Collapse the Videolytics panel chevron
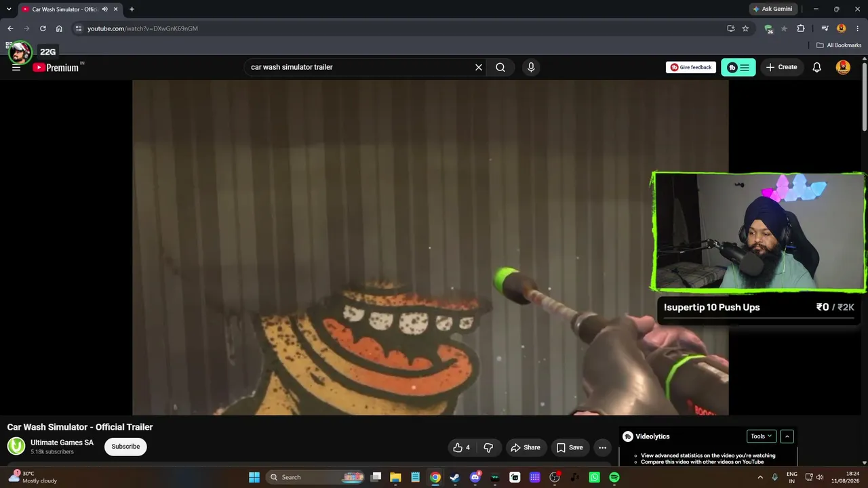Image resolution: width=868 pixels, height=488 pixels. 787,436
